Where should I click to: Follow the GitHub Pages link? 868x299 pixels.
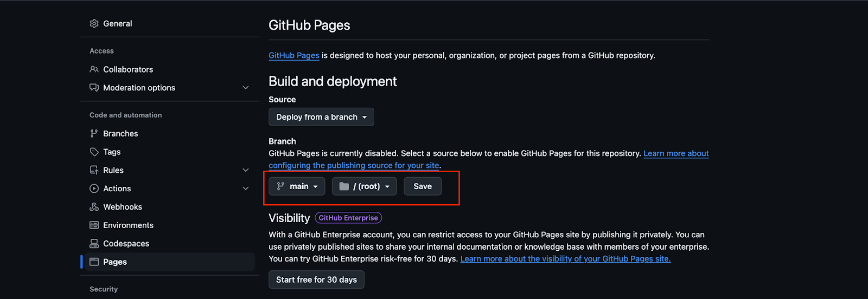point(294,55)
